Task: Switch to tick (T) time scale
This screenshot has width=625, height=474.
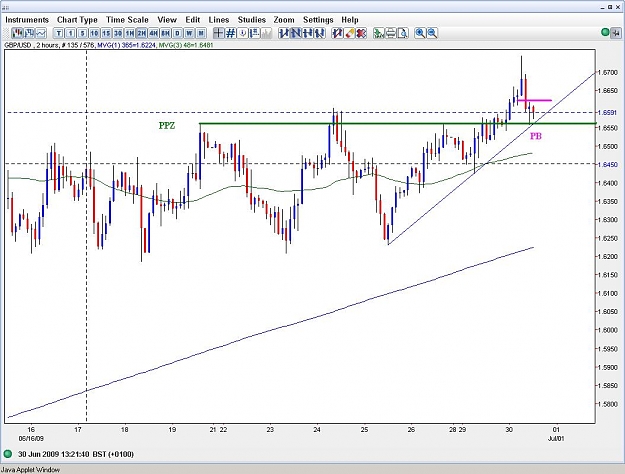Action: (59, 33)
